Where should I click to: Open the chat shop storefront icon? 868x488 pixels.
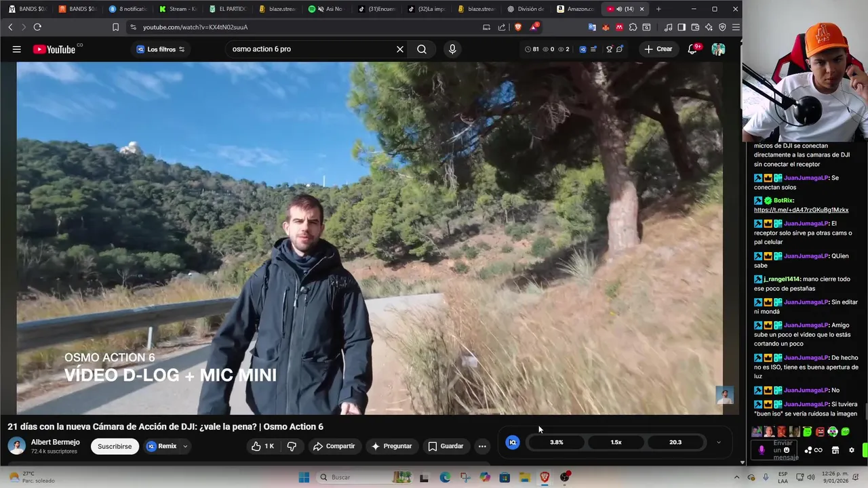(x=835, y=450)
